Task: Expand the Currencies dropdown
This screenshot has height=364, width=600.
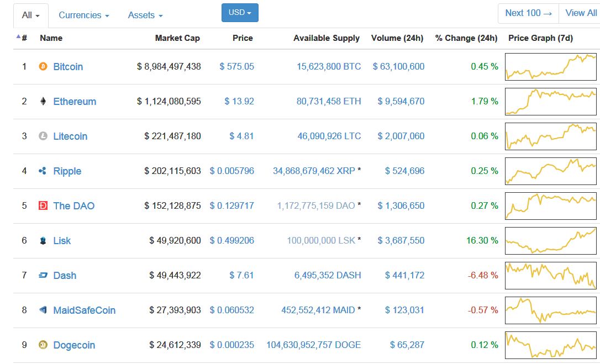Action: [84, 15]
